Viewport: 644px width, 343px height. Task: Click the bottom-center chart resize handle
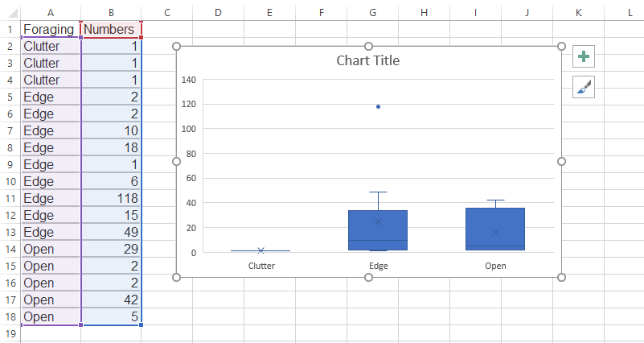pos(368,278)
